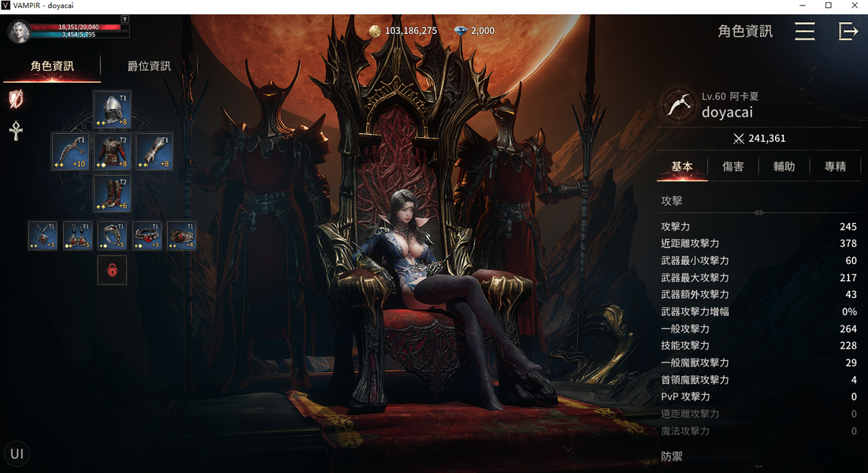Viewport: 868px width, 473px height.
Task: Select the red gem bracelet +3 slot
Action: point(147,236)
